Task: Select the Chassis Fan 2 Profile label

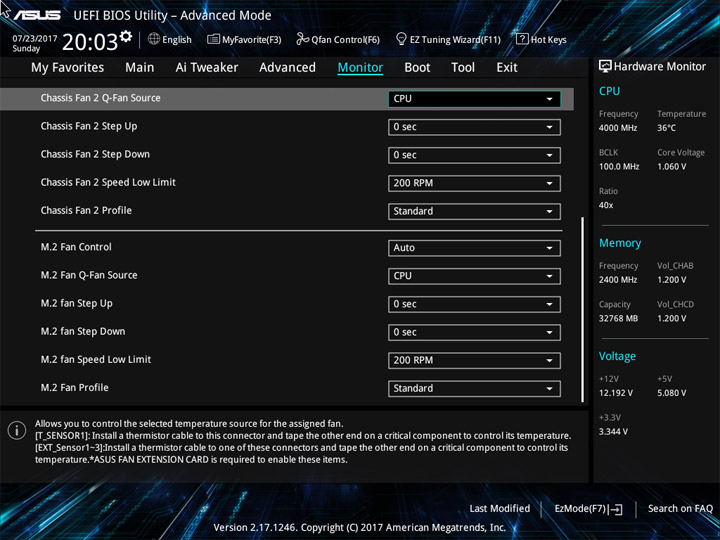Action: coord(86,210)
